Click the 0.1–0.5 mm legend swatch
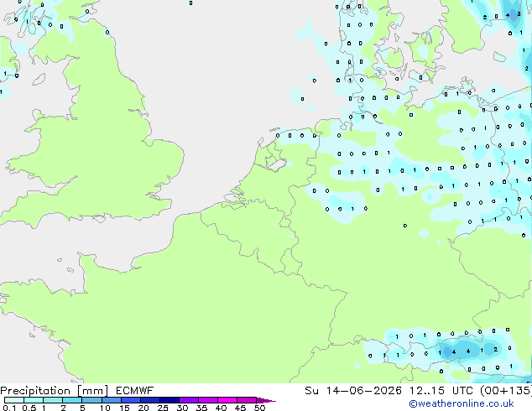532x411 pixels. coord(14,400)
